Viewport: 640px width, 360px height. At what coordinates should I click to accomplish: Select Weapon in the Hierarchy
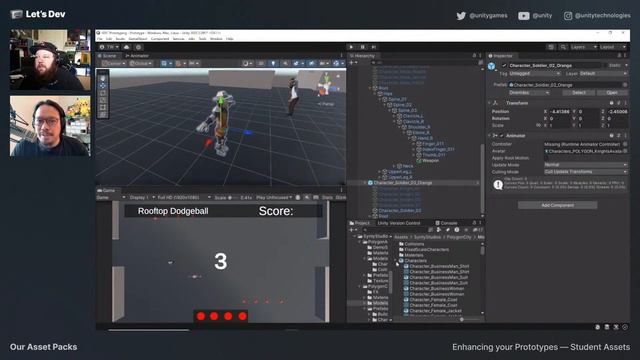click(430, 161)
